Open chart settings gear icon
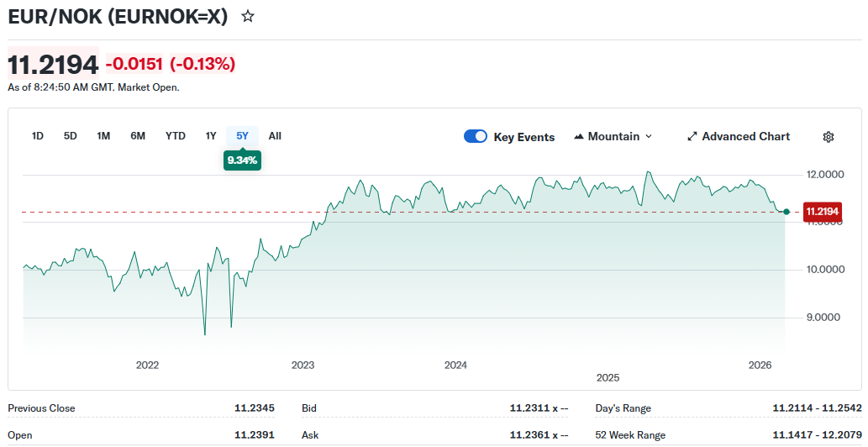 [x=828, y=137]
